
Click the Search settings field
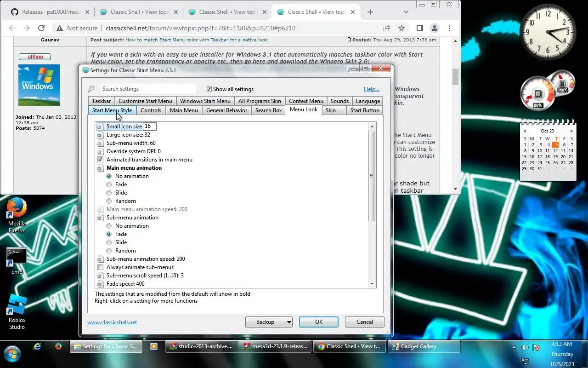coord(147,89)
